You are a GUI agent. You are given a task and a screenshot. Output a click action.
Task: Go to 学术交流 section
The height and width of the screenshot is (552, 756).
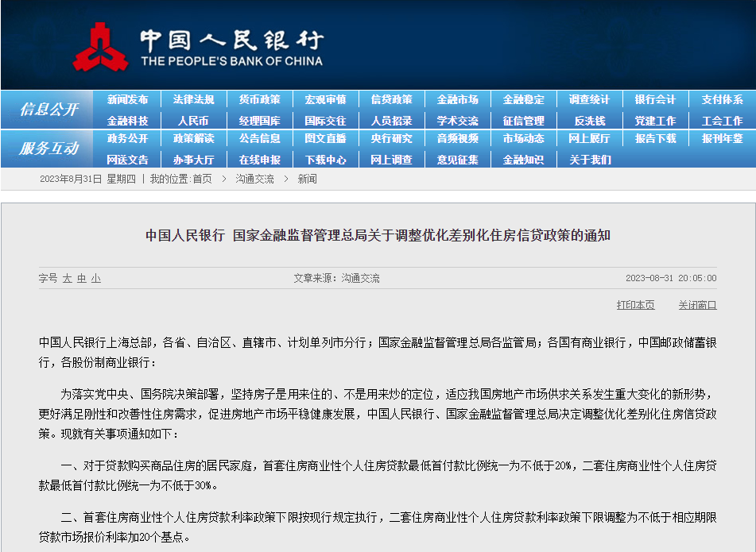pyautogui.click(x=458, y=121)
